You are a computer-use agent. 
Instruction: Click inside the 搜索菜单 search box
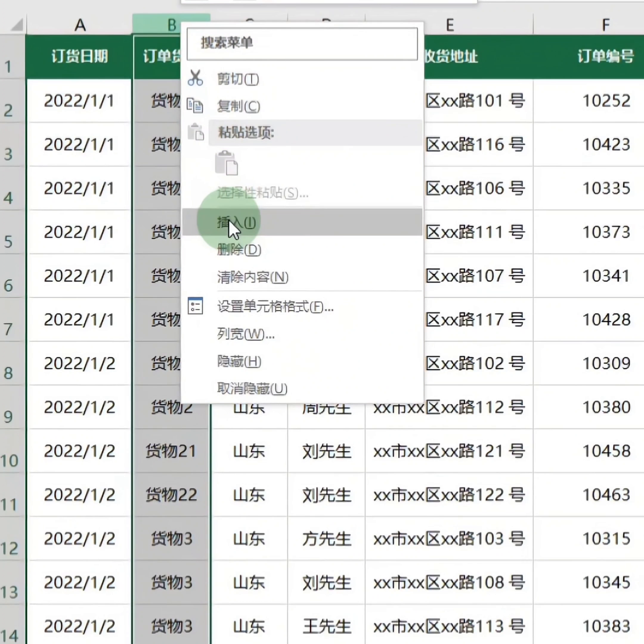[x=302, y=44]
